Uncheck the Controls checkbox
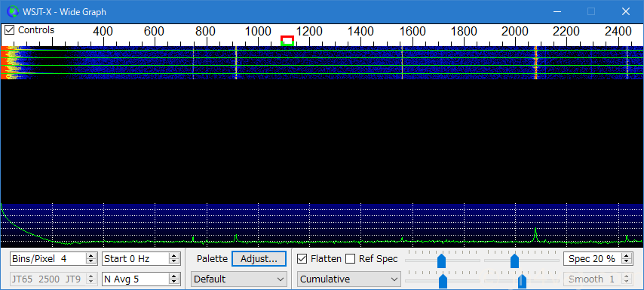This screenshot has height=290, width=644. click(x=10, y=30)
